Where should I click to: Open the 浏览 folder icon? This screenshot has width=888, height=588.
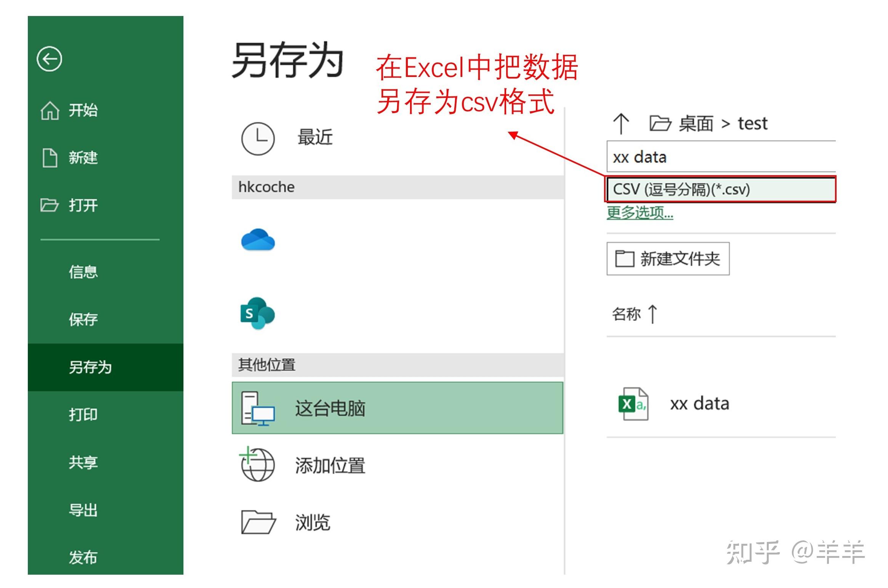[258, 522]
